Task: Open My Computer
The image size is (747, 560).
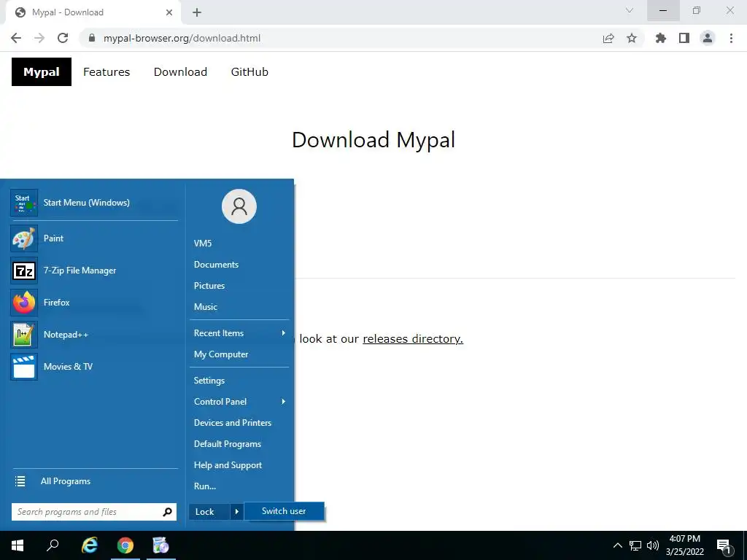Action: point(221,354)
